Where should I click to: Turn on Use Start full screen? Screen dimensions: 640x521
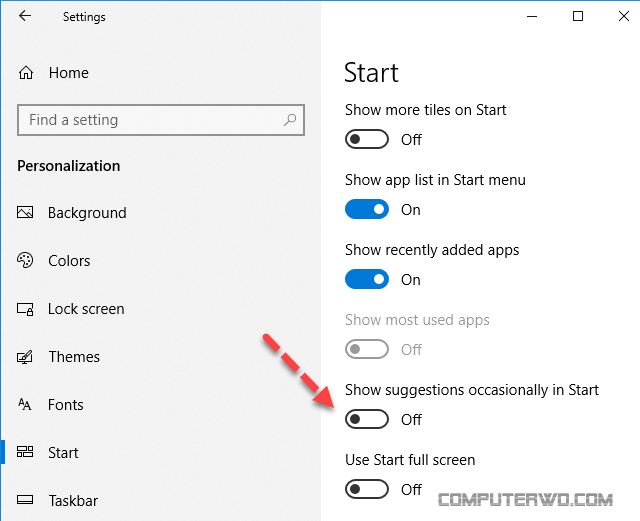click(x=367, y=489)
